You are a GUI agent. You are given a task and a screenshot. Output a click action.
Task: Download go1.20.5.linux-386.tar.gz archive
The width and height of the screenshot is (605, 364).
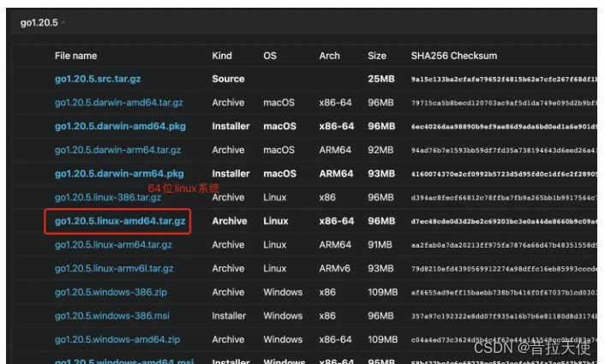coord(108,198)
